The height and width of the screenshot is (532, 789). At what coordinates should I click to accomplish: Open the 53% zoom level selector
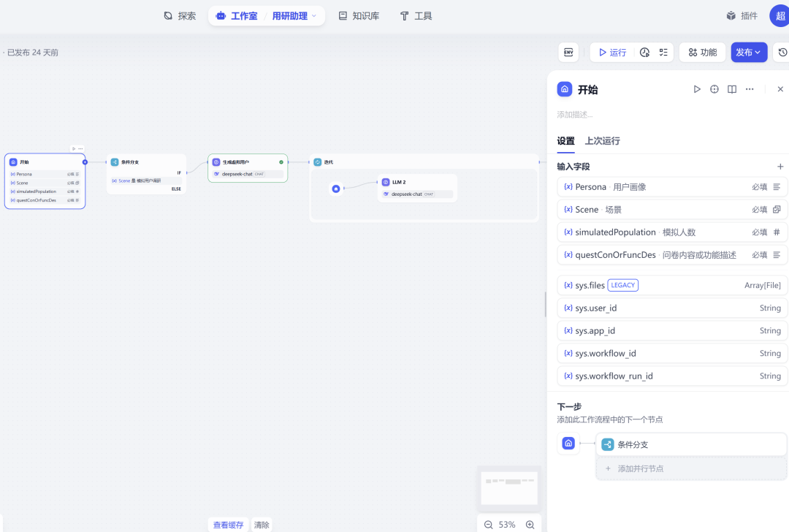(x=508, y=524)
